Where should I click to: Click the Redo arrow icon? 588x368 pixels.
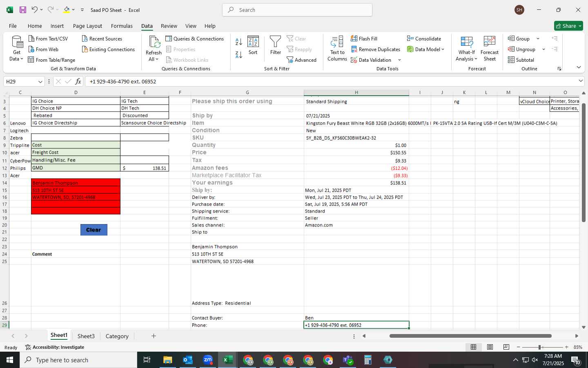tap(50, 9)
